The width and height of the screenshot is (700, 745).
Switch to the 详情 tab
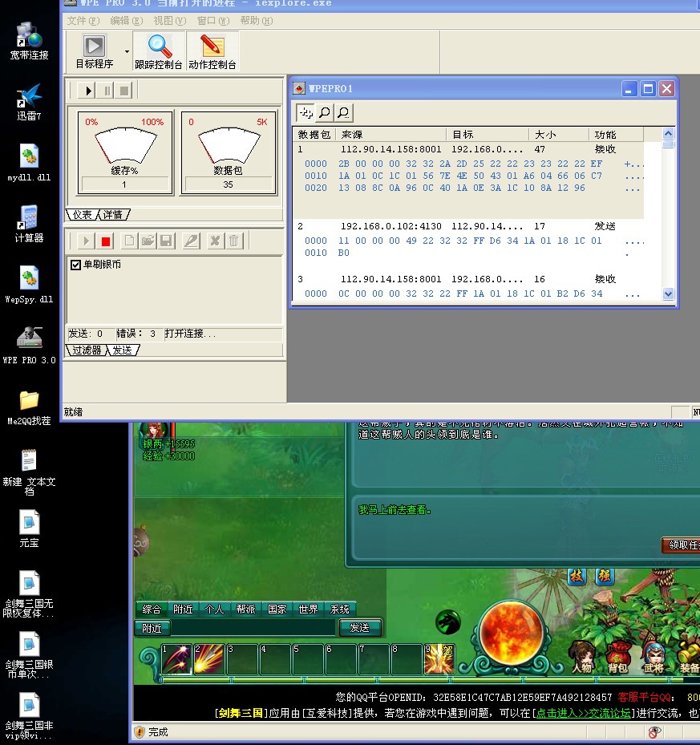click(x=112, y=215)
